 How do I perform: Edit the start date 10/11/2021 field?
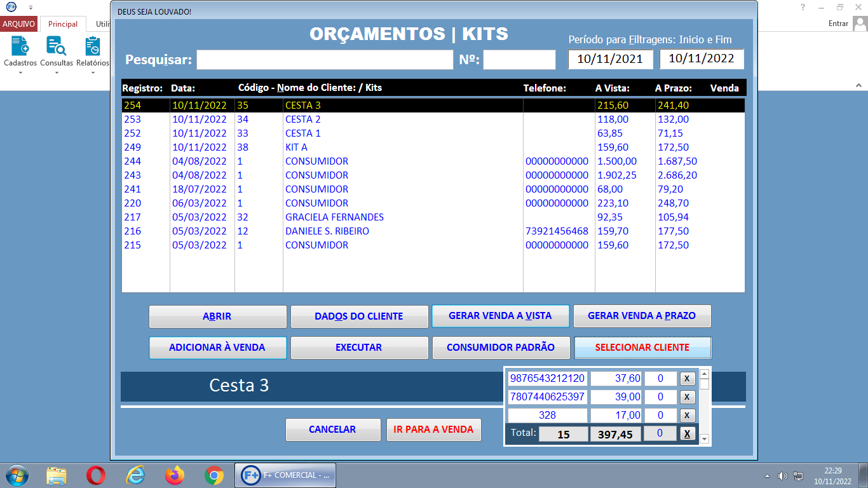click(x=610, y=59)
